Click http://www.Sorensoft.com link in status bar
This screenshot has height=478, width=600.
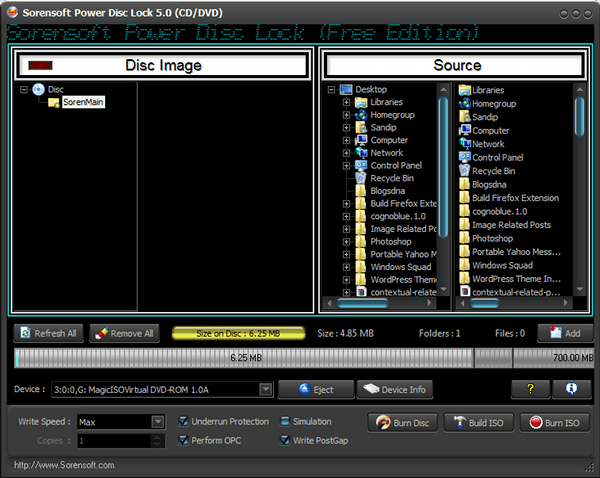[x=64, y=465]
